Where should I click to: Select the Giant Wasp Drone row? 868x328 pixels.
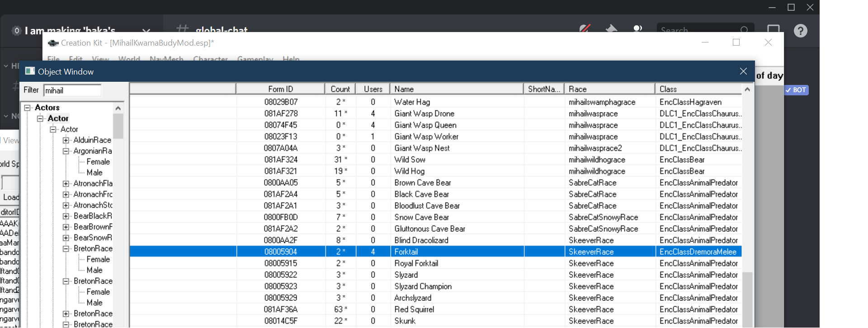point(436,113)
